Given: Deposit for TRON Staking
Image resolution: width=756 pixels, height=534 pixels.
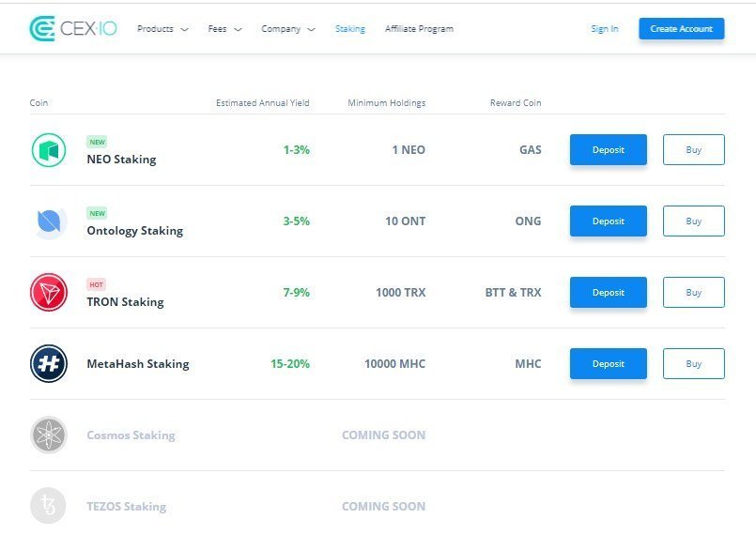Looking at the screenshot, I should pyautogui.click(x=609, y=293).
